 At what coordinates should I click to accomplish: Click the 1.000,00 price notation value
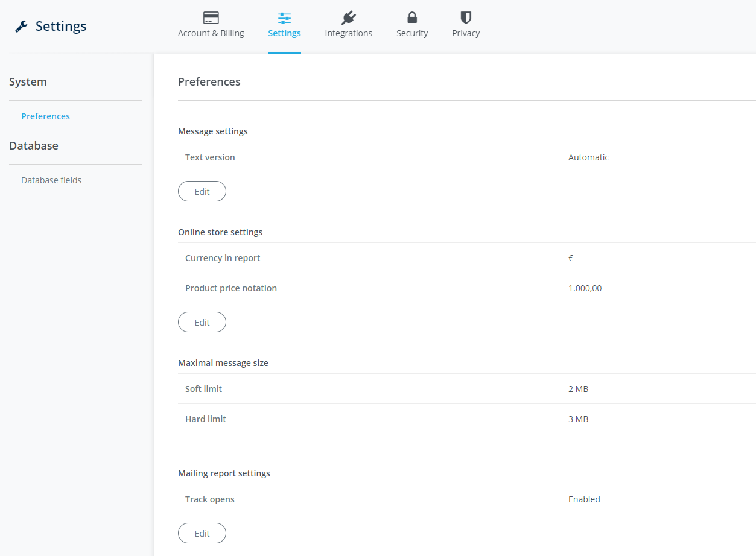point(585,288)
